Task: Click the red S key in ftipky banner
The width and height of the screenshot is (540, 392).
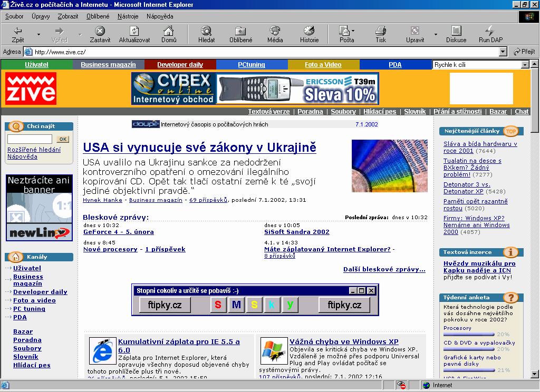Action: tap(218, 305)
